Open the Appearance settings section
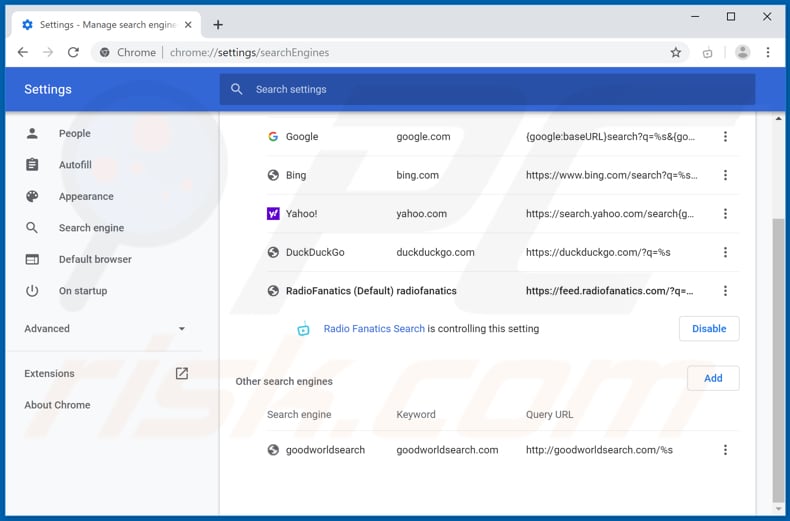The height and width of the screenshot is (521, 790). tap(86, 197)
